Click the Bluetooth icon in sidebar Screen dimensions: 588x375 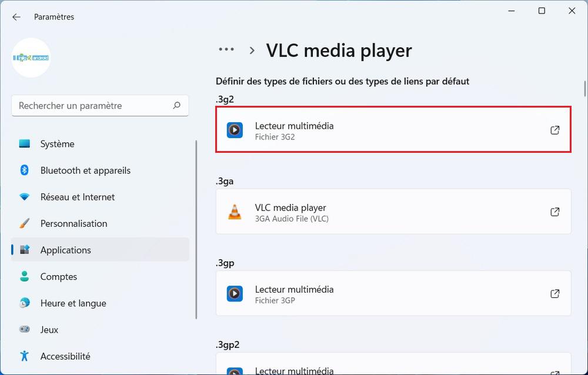point(24,170)
